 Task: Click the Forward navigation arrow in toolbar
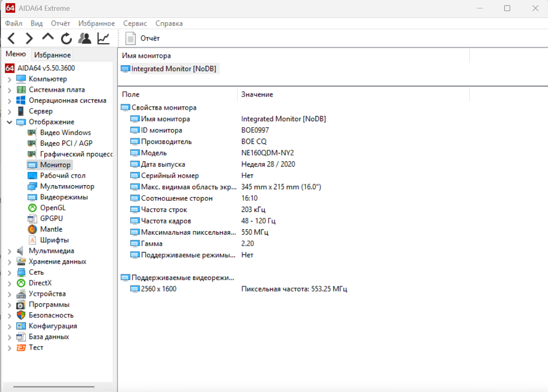pyautogui.click(x=29, y=39)
